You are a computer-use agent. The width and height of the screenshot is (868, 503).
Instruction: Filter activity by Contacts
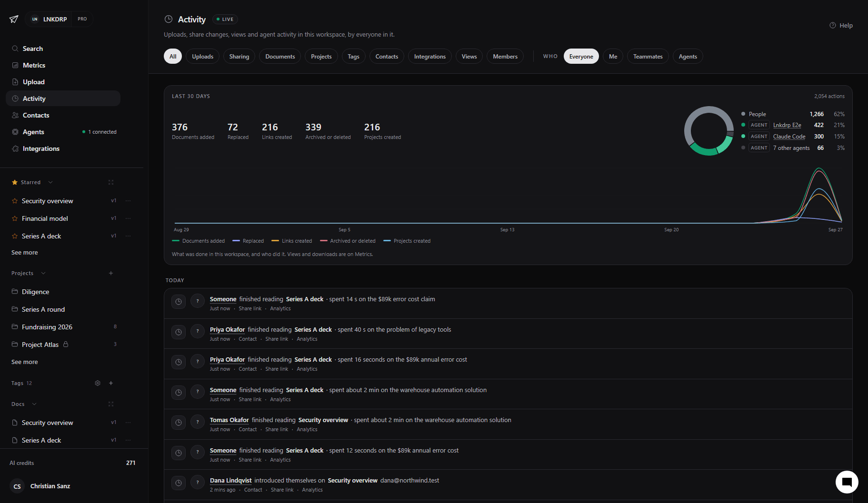[x=387, y=56]
